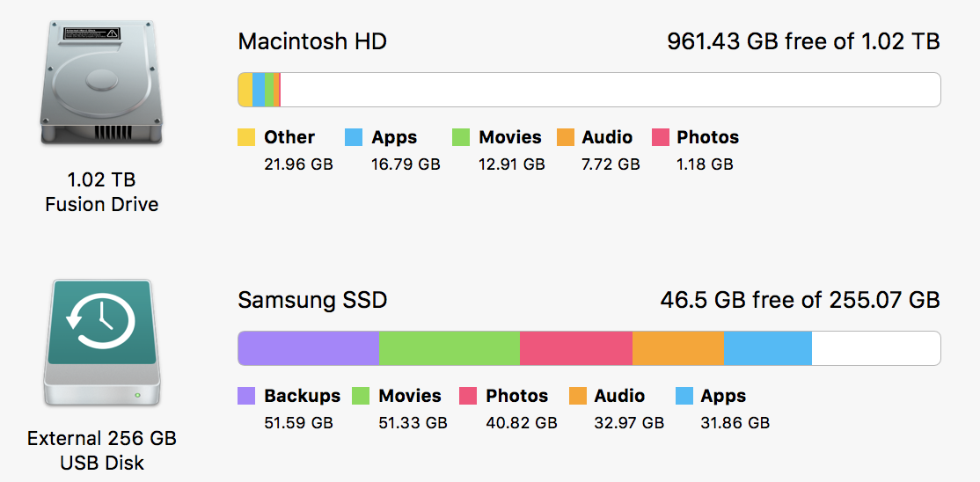Select the yellow Other legend swatch for Macintosh HD
Screen dimensions: 980x482
point(246,137)
